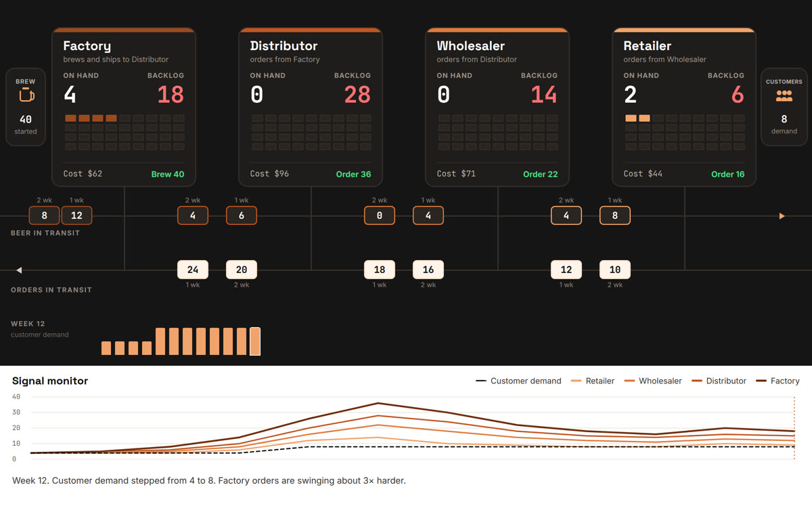Click Factory on hand value 4

[70, 95]
